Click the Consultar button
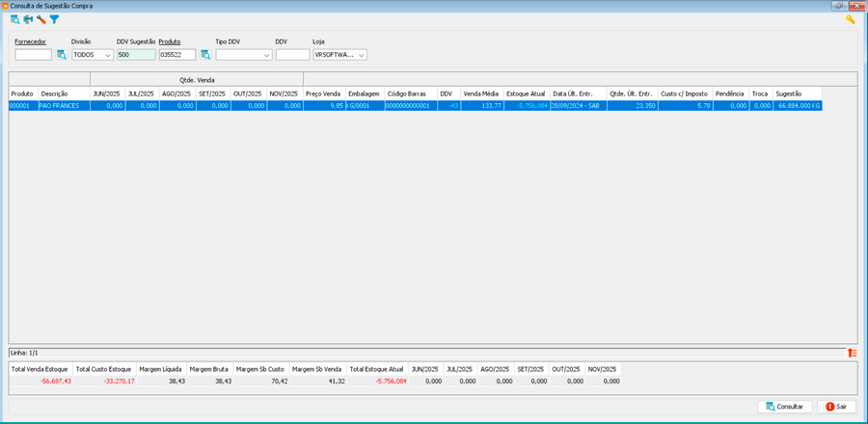The width and height of the screenshot is (868, 424). [784, 407]
